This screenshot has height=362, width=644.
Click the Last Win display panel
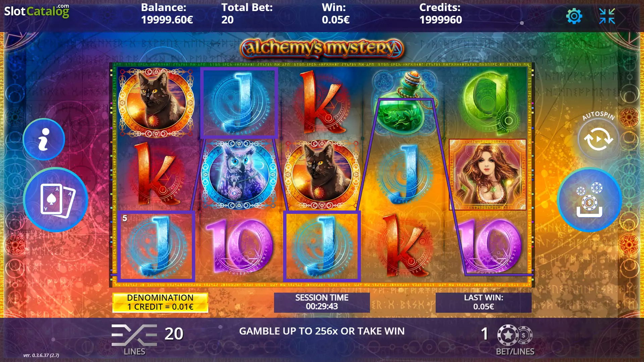484,302
